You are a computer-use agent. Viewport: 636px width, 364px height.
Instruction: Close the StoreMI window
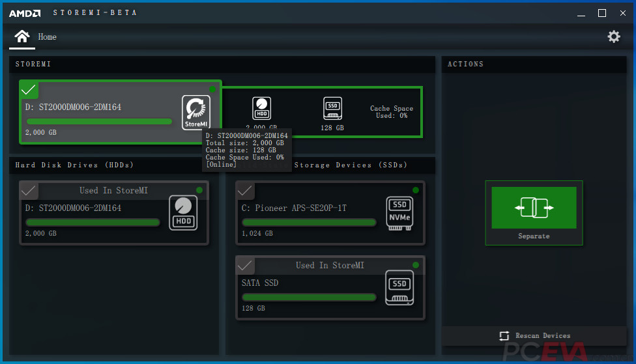coord(622,14)
